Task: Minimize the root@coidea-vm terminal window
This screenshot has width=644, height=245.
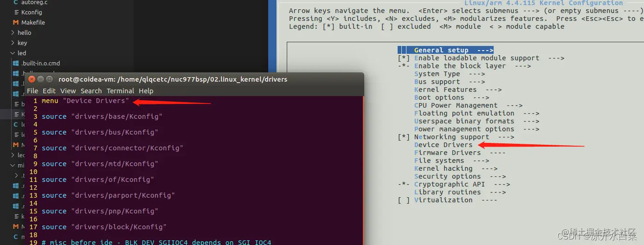Action: coord(40,79)
